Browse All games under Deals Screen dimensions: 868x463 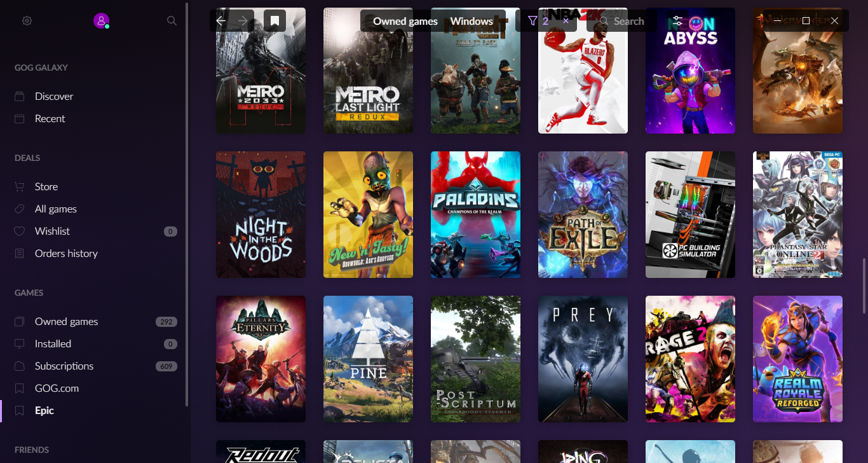56,209
